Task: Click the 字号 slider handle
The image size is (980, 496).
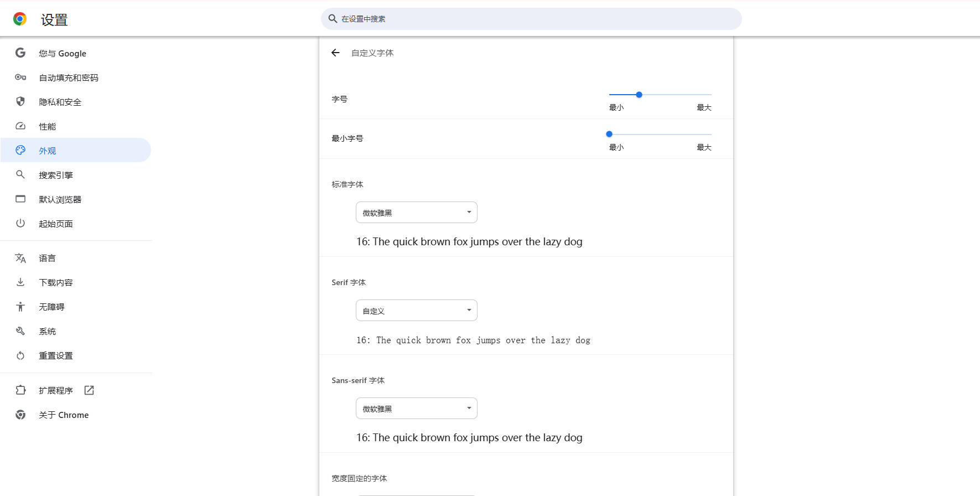Action: pos(639,95)
